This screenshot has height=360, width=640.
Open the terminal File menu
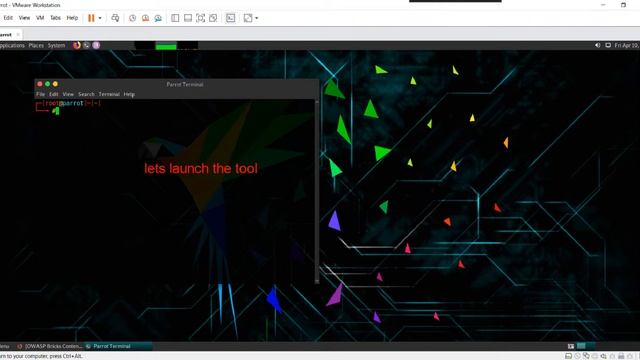click(40, 94)
